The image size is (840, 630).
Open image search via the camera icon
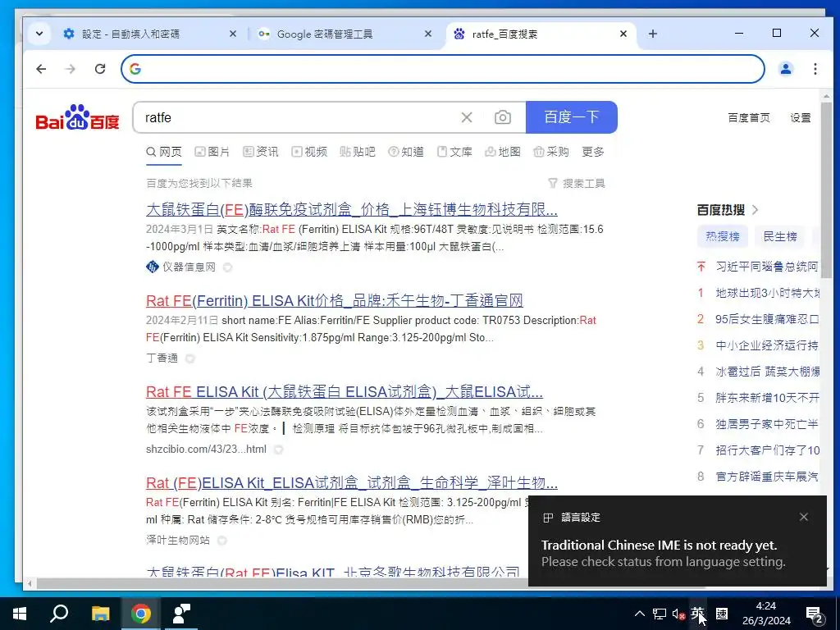(503, 117)
